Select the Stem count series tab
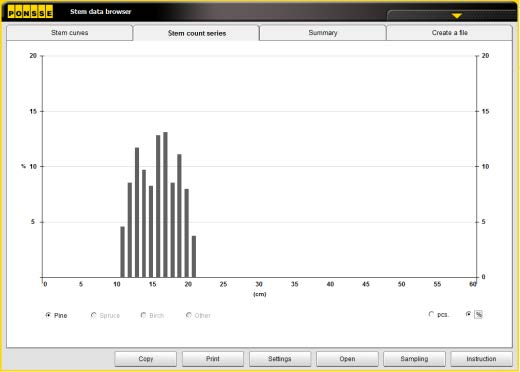 (x=196, y=33)
